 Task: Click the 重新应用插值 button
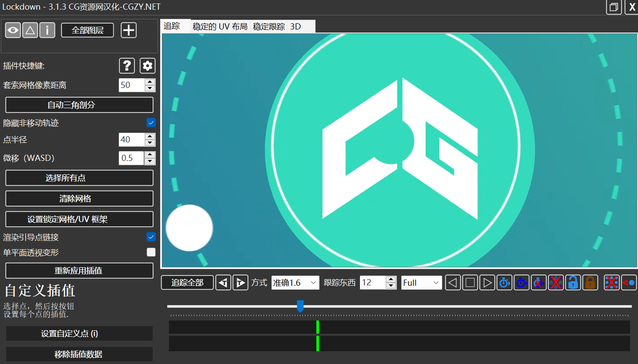(x=79, y=271)
